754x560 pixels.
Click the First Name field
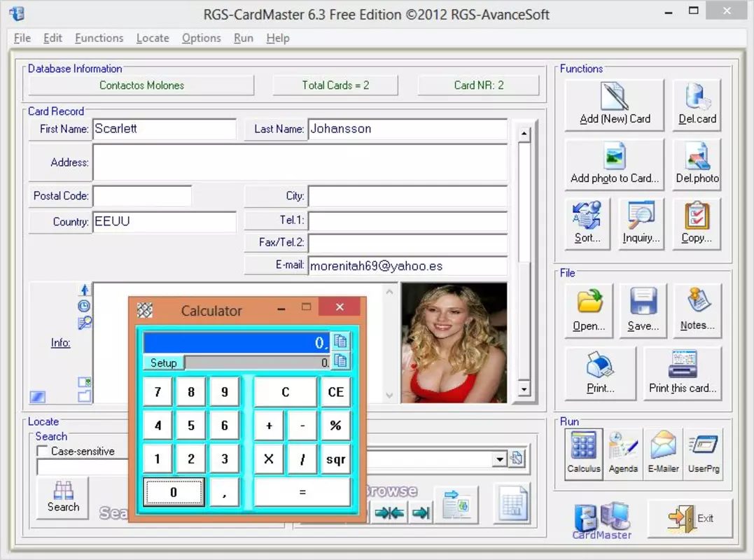[164, 129]
